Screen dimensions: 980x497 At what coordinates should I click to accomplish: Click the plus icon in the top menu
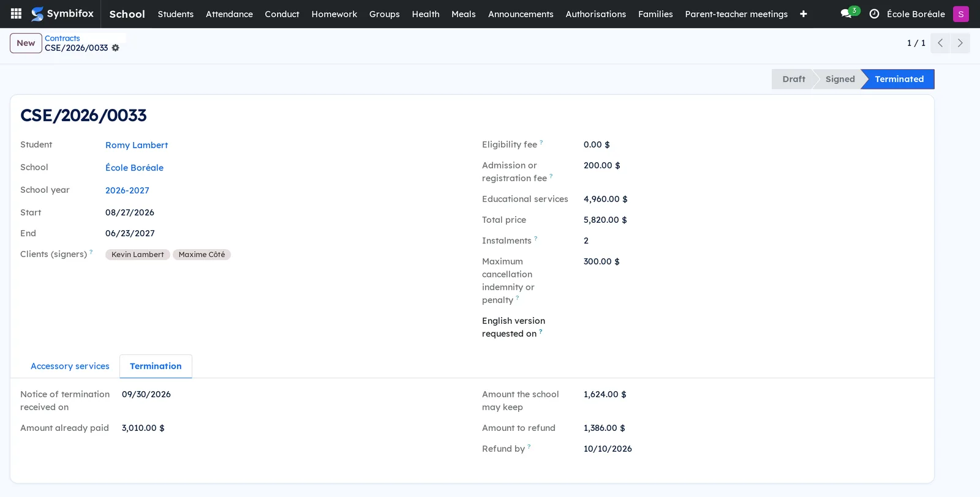[x=804, y=13]
